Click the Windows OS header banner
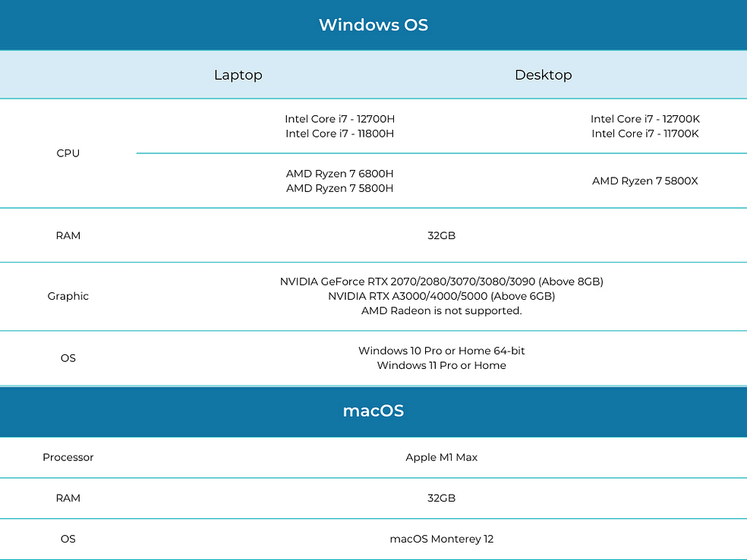This screenshot has height=560, width=747. tap(373, 24)
